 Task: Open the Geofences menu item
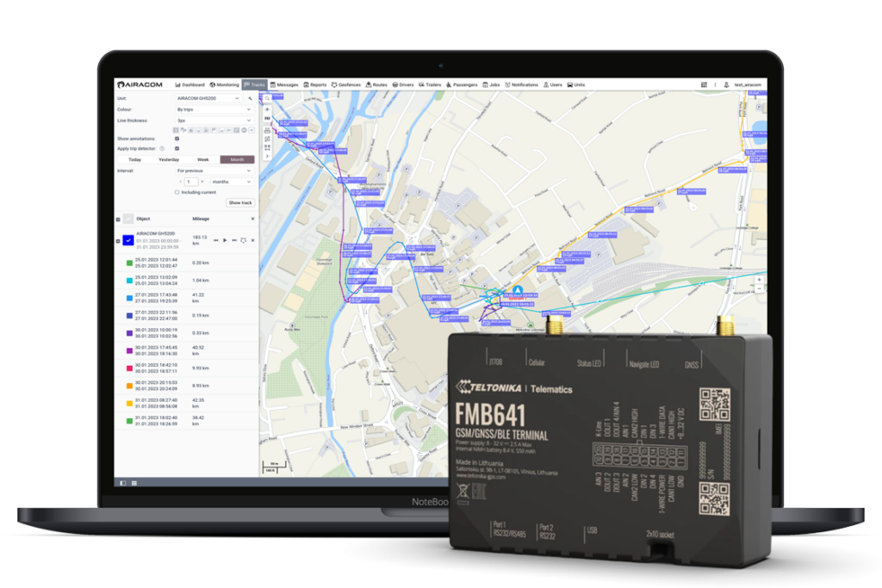(x=349, y=84)
